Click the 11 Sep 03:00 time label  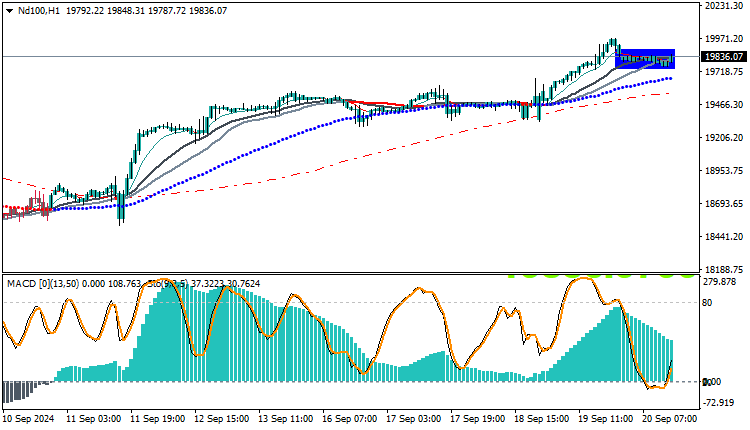[94, 419]
